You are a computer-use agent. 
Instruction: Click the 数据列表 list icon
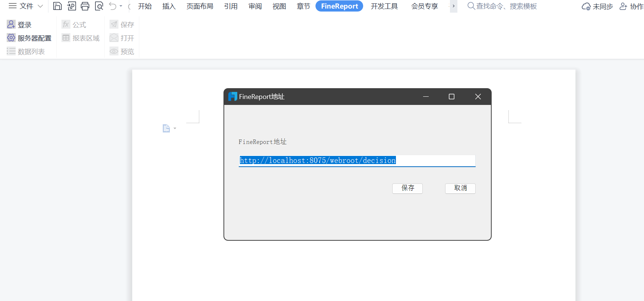[11, 51]
